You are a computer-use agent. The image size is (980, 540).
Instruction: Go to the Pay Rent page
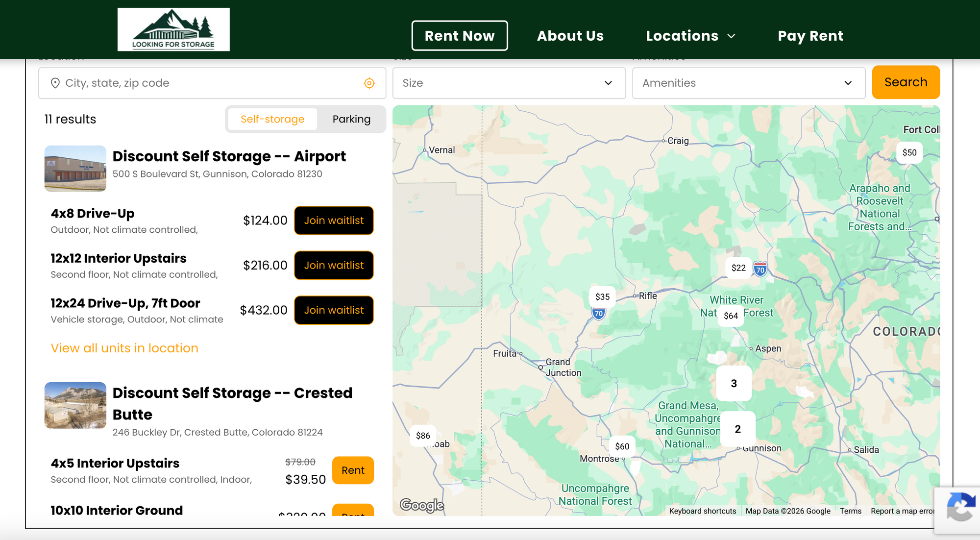(x=810, y=36)
